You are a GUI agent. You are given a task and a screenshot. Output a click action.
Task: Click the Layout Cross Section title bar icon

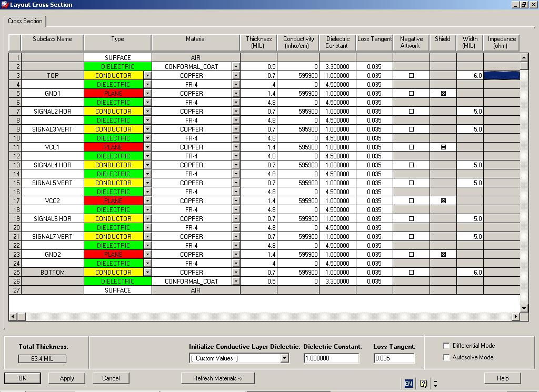coord(4,4)
